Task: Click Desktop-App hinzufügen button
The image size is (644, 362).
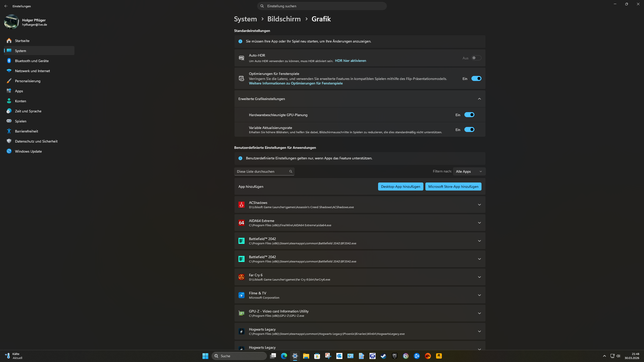Action: pos(400,186)
